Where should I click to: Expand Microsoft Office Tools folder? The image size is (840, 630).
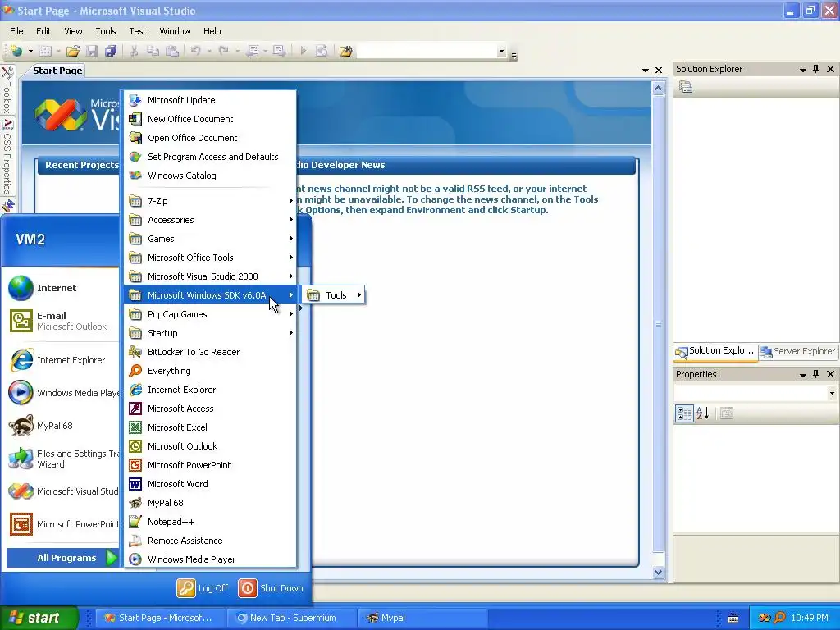[x=210, y=258]
